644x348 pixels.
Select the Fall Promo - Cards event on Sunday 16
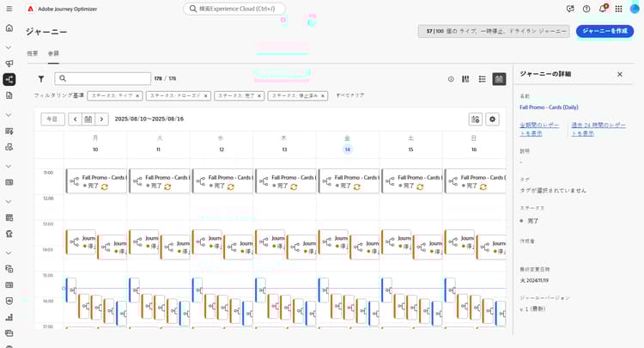point(475,180)
